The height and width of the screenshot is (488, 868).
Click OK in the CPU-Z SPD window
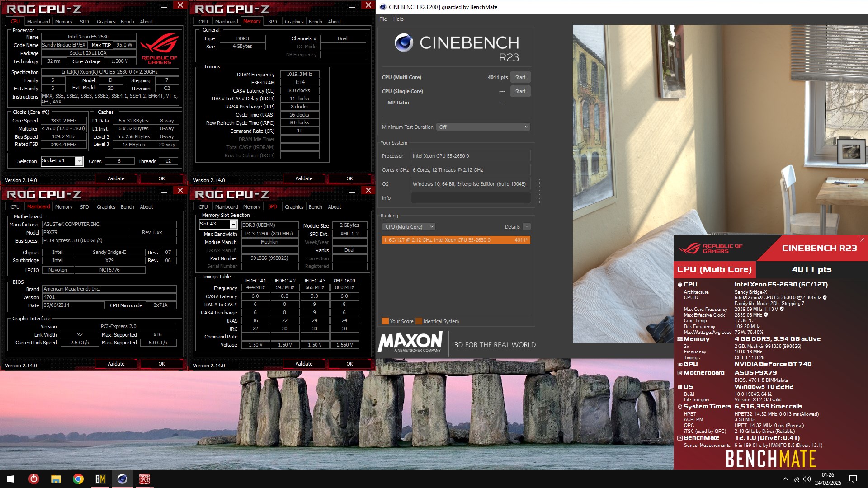click(349, 364)
